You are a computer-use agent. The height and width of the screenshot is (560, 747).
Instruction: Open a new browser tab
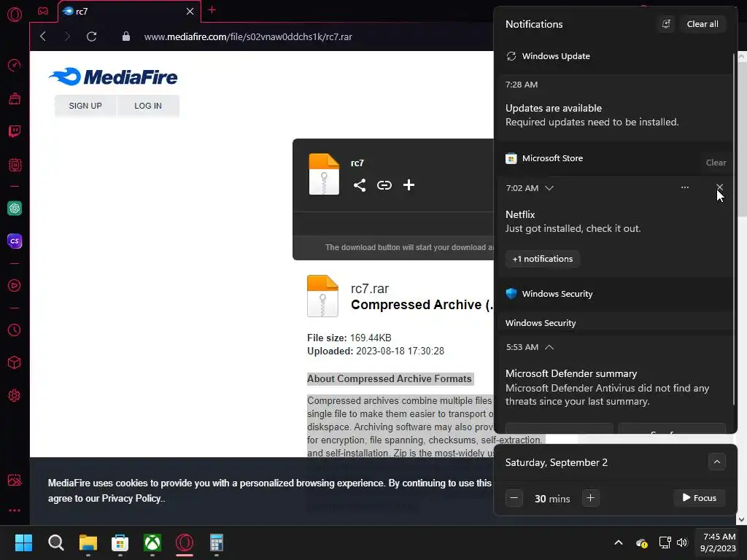[212, 10]
